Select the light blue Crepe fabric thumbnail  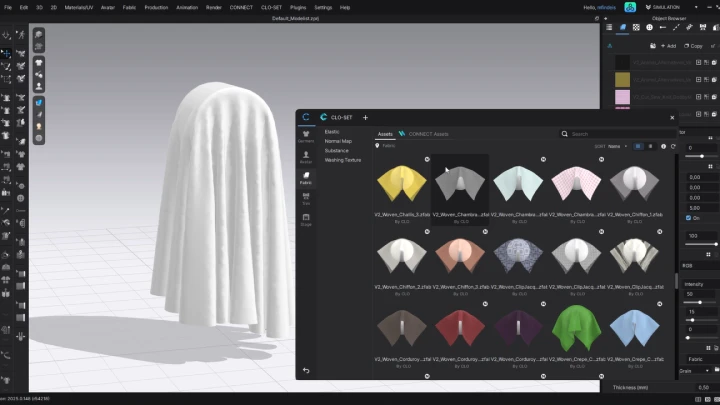coord(634,328)
